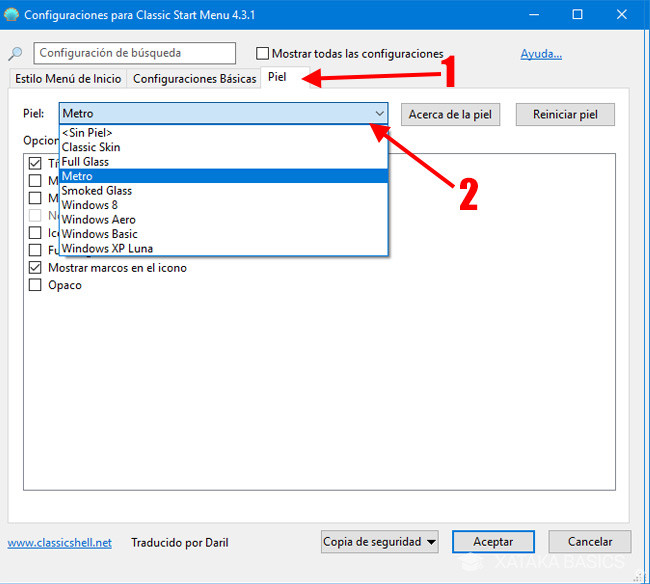This screenshot has height=584, width=650.
Task: Click the magnifying glass search icon
Action: [x=15, y=53]
